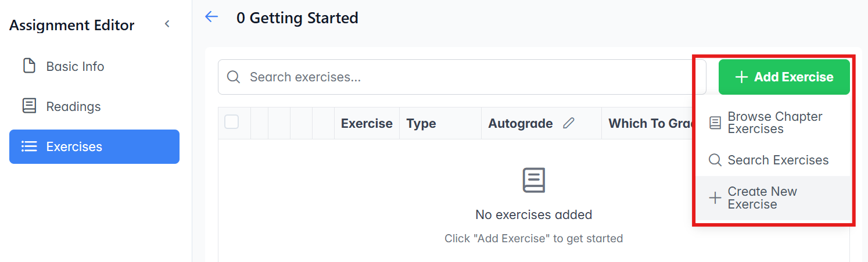This screenshot has width=868, height=262.
Task: Click the Autograde column header text
Action: 520,123
